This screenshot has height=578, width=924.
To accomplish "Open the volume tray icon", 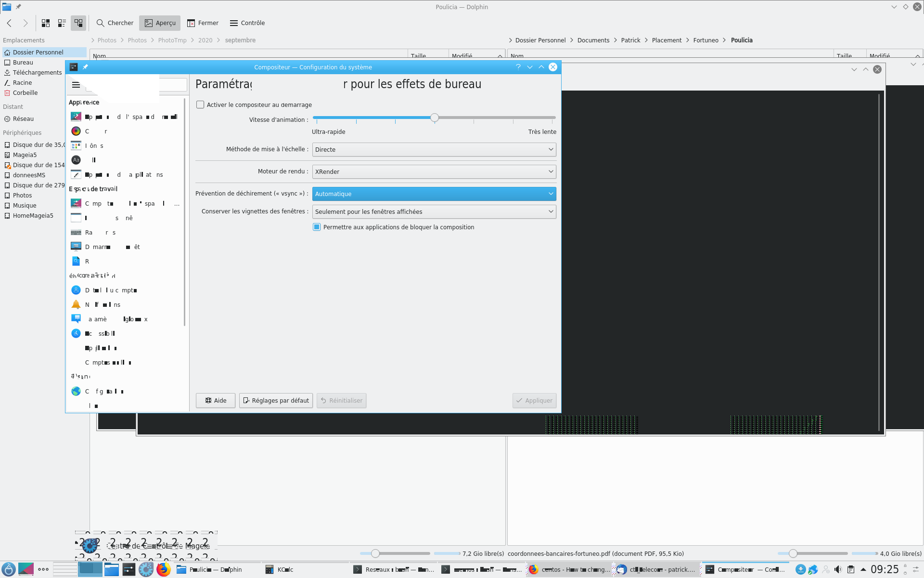I will coord(838,569).
